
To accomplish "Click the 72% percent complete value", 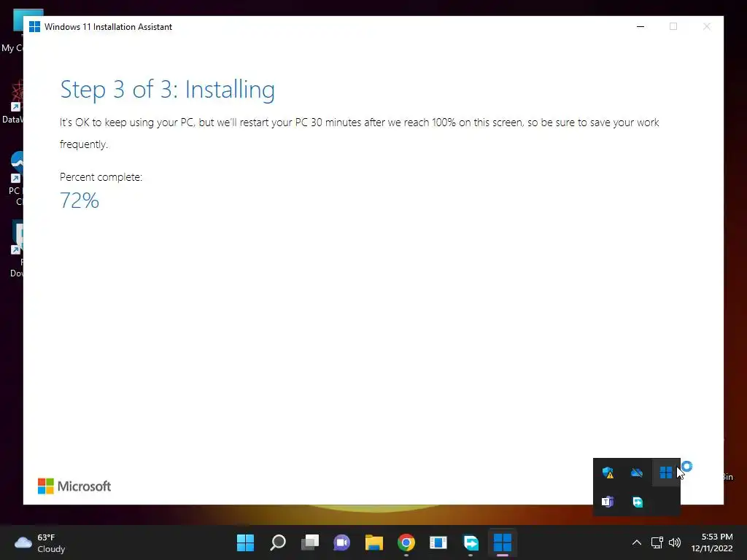I will click(79, 201).
